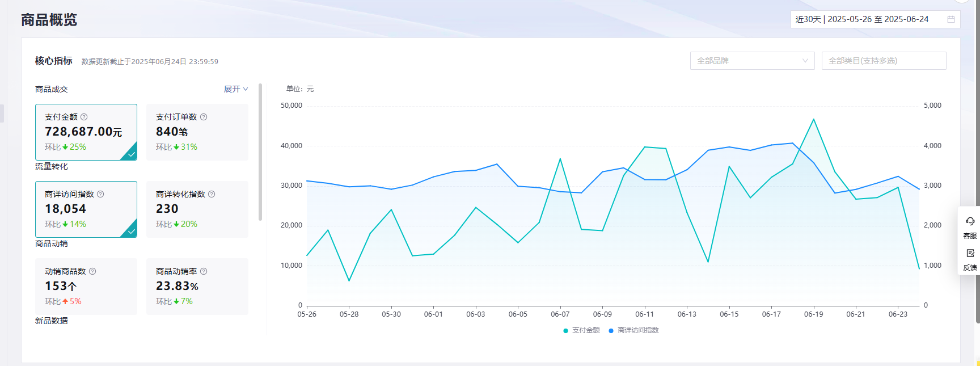Toggle 支付金额 series in chart legend

point(581,330)
